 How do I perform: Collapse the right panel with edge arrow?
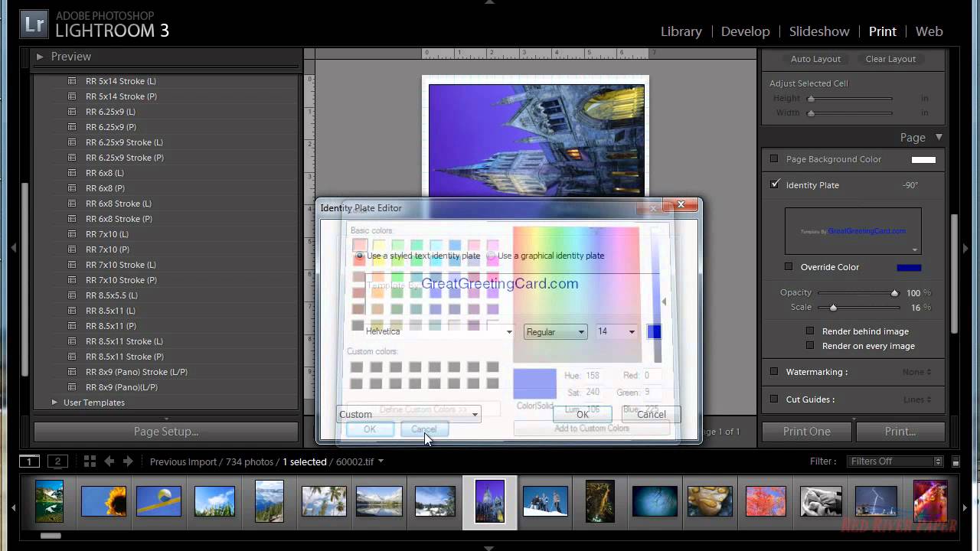pos(966,248)
